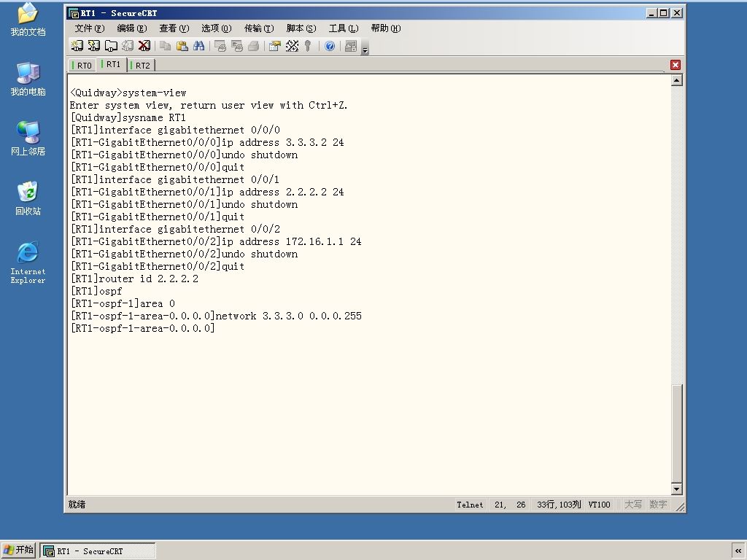
Task: Open the 脚本(S) menu
Action: pyautogui.click(x=301, y=28)
